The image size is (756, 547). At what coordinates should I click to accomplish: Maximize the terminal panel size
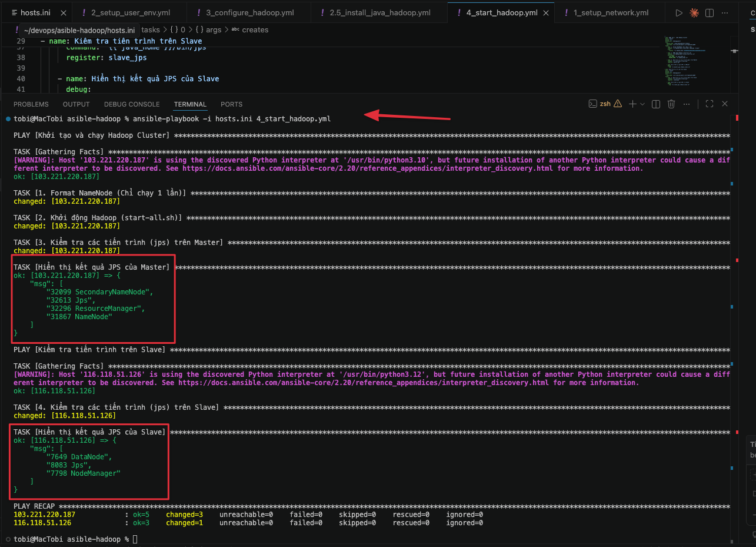710,104
